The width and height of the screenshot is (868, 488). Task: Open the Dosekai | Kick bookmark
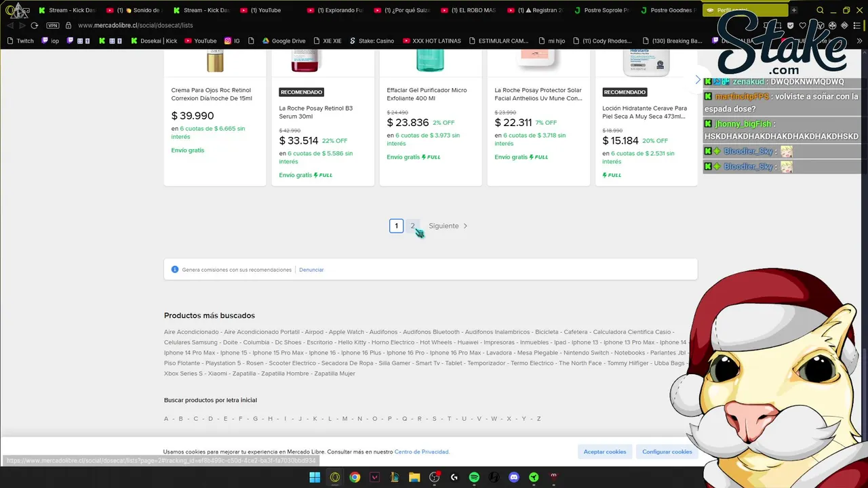click(153, 41)
